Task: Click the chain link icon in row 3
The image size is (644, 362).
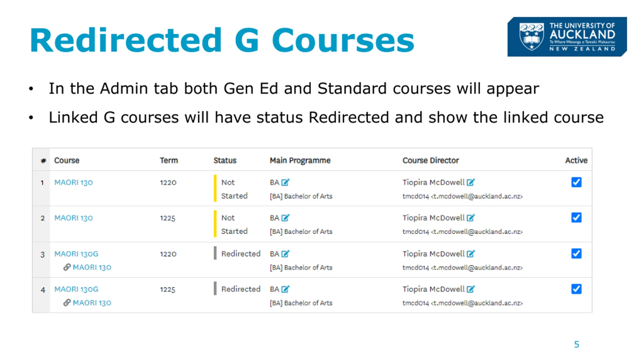Action: pyautogui.click(x=67, y=267)
